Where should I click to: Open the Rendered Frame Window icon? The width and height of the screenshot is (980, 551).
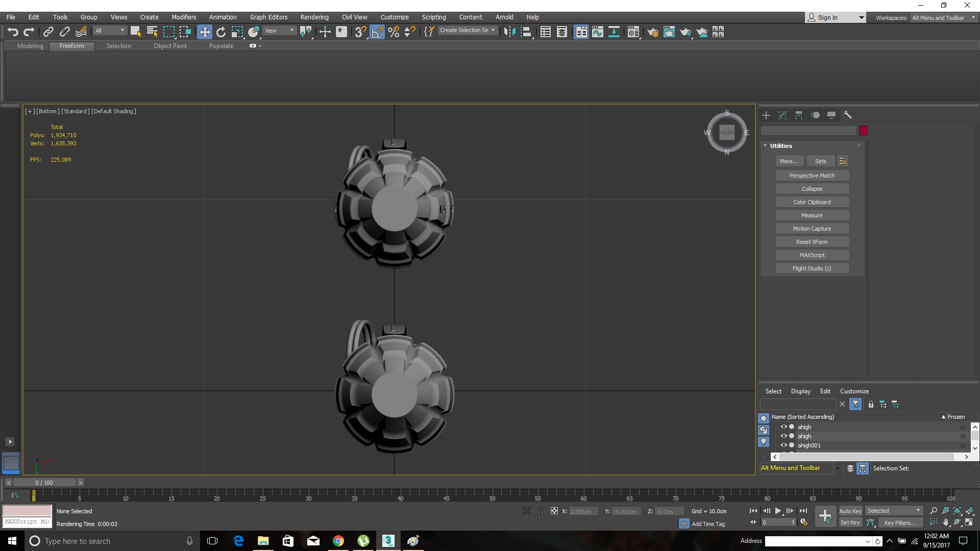[669, 32]
